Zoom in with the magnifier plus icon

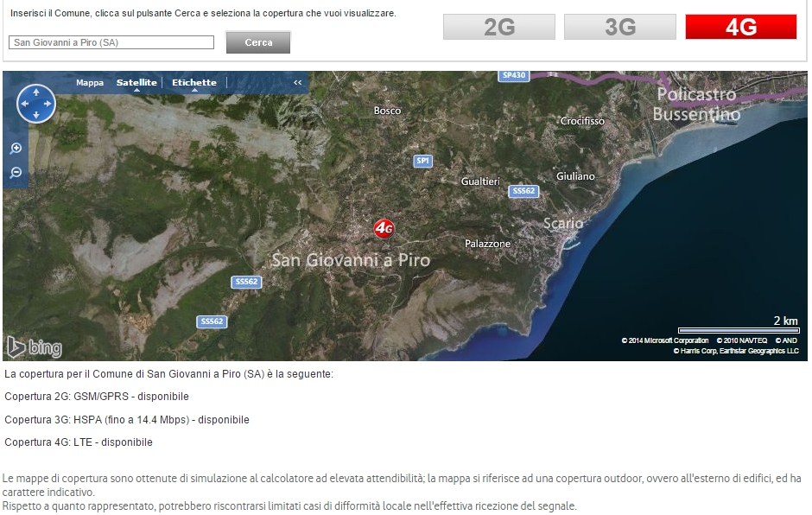point(16,149)
